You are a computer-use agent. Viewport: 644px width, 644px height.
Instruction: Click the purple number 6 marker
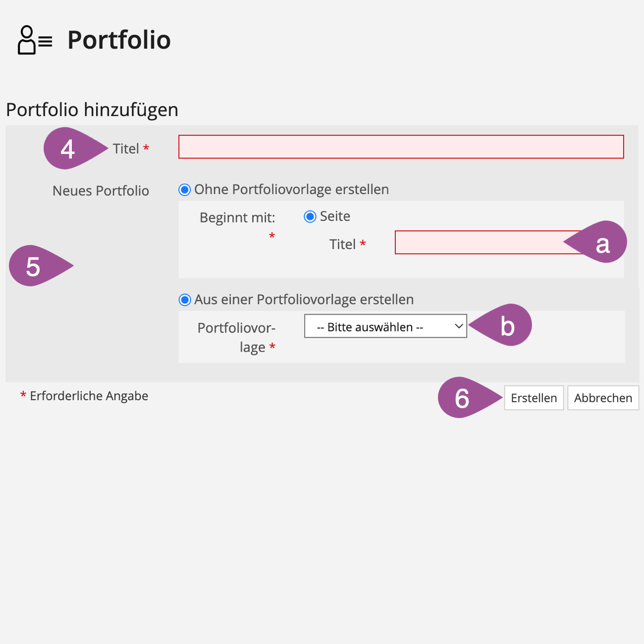(x=463, y=398)
